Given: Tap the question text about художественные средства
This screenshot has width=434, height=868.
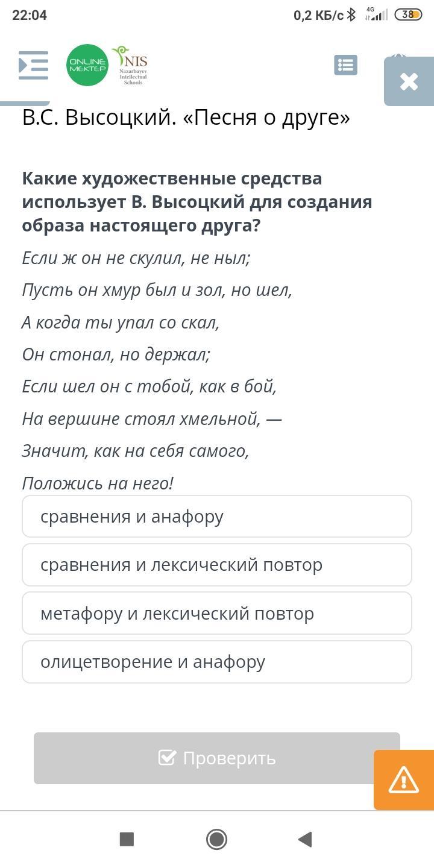Looking at the screenshot, I should tap(197, 202).
